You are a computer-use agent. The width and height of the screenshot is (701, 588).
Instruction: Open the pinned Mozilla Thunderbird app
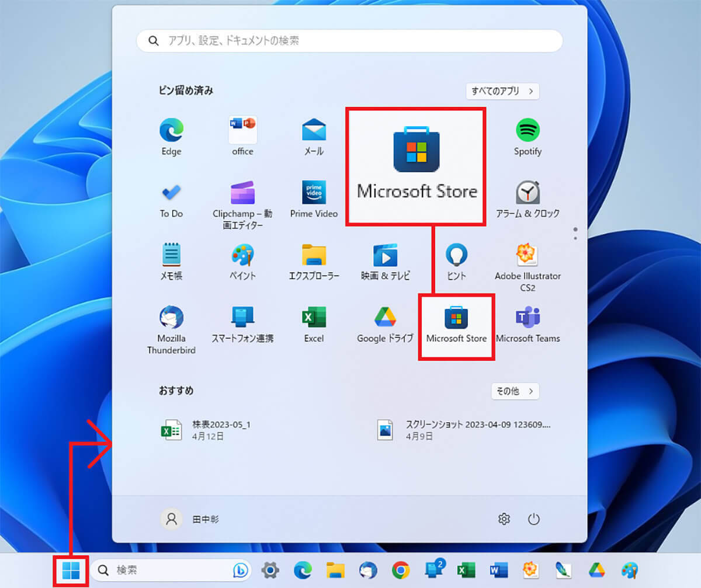171,329
